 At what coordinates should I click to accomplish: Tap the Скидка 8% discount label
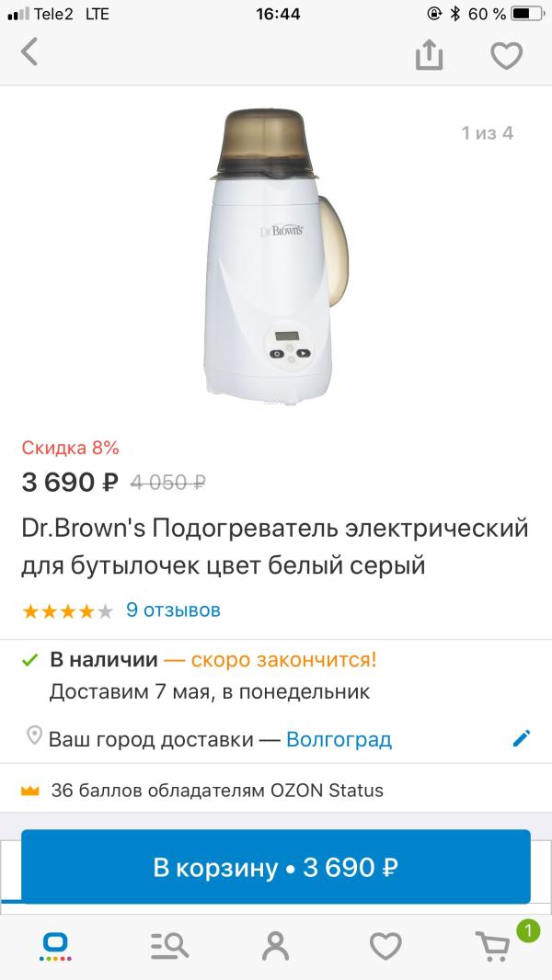pyautogui.click(x=70, y=448)
